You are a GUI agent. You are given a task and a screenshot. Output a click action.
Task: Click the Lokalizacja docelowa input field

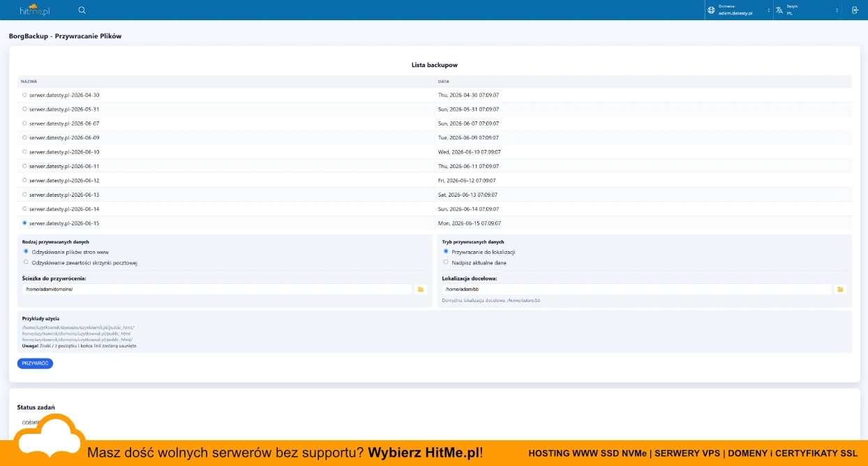point(636,289)
